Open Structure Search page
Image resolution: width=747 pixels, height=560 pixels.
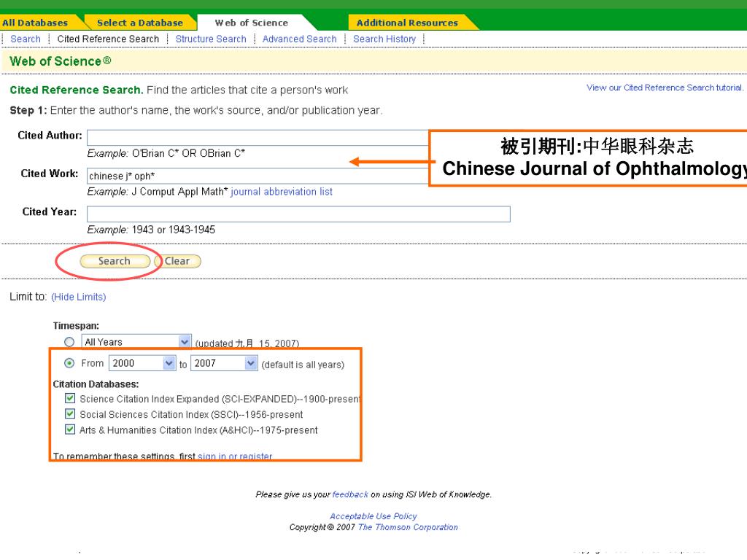211,39
